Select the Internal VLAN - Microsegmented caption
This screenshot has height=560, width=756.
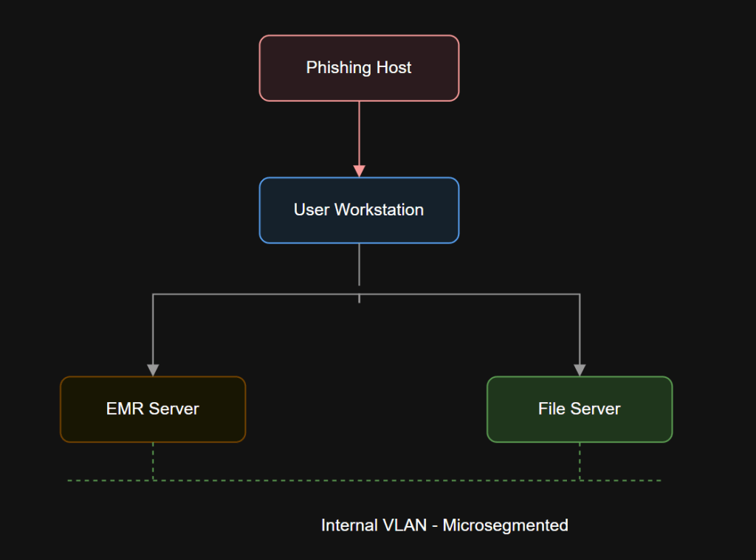[x=444, y=525]
